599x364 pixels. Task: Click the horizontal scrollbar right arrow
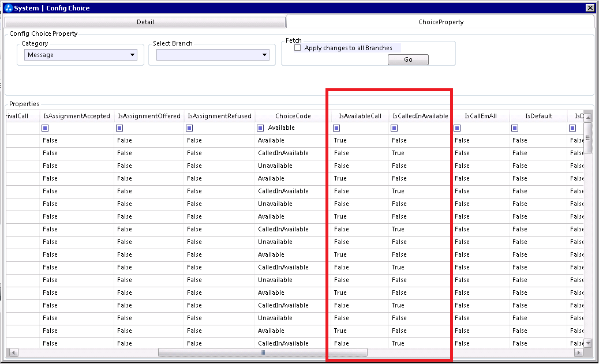579,352
